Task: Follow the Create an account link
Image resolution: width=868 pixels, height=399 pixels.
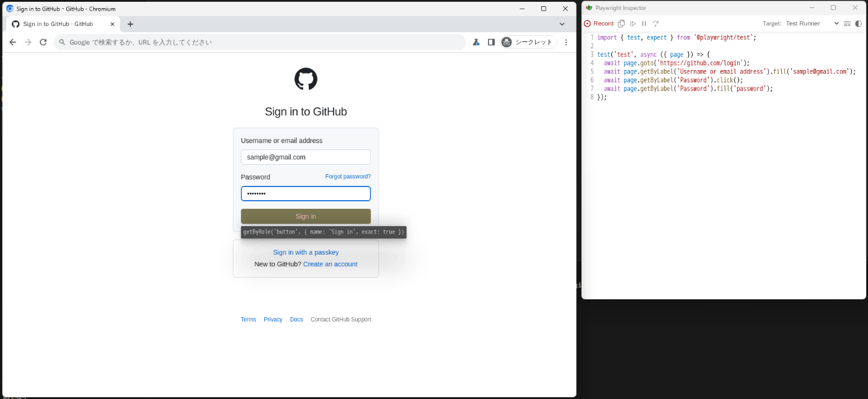Action: pyautogui.click(x=330, y=264)
